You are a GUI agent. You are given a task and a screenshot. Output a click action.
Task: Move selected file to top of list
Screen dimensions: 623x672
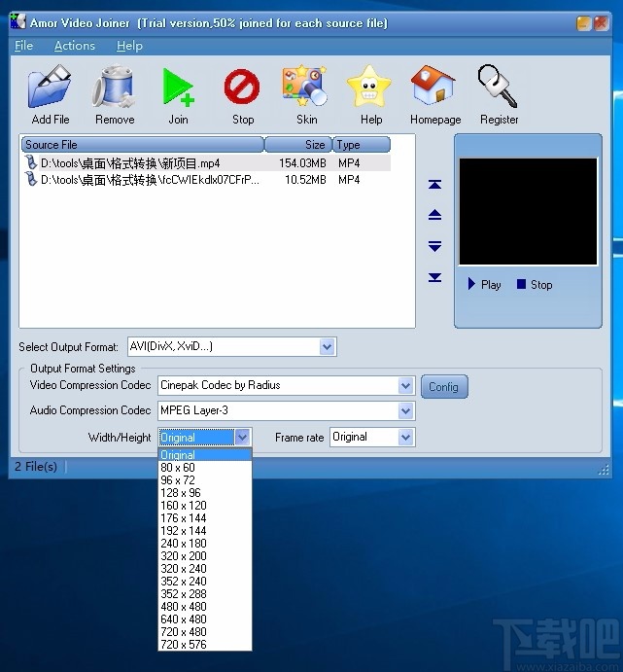pos(435,185)
